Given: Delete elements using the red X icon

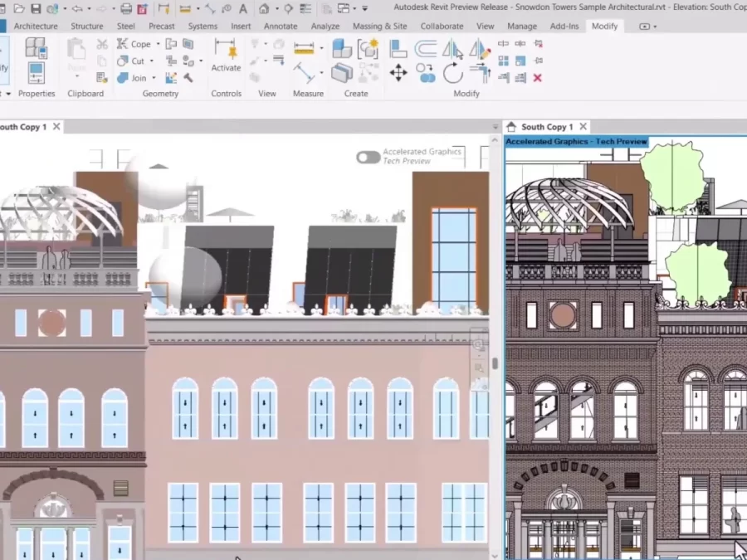Looking at the screenshot, I should click(x=538, y=77).
